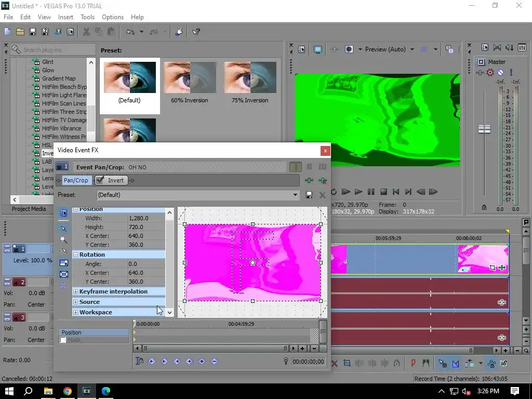Click the Pan/Crop keyframe horizontal scrollbar
The width and height of the screenshot is (532, 399).
(x=215, y=349)
